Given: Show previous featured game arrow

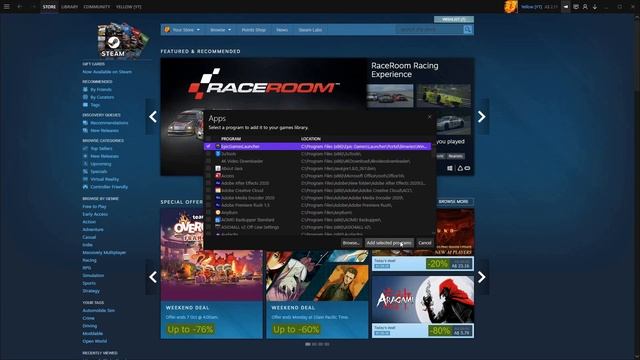Looking at the screenshot, I should [x=153, y=117].
